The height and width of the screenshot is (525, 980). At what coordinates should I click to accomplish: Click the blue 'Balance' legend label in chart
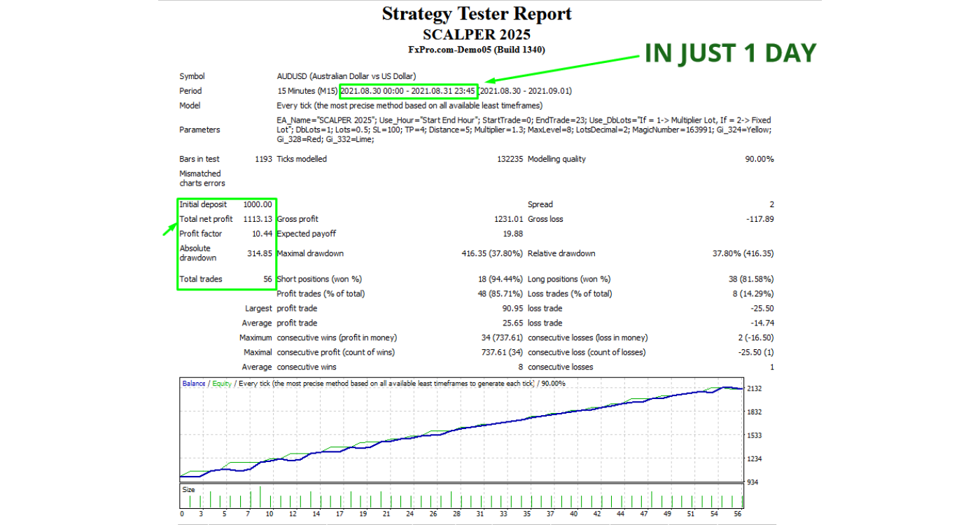194,384
